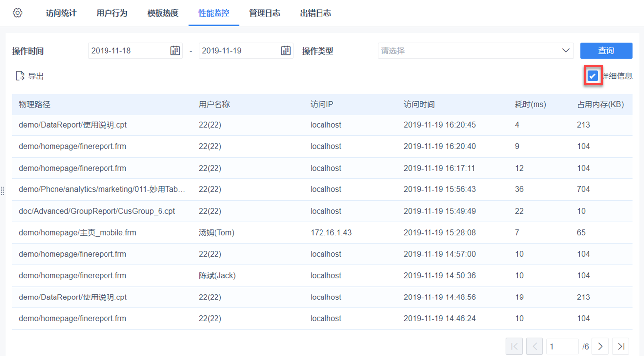Switch to 用户行为 tab

pyautogui.click(x=112, y=13)
